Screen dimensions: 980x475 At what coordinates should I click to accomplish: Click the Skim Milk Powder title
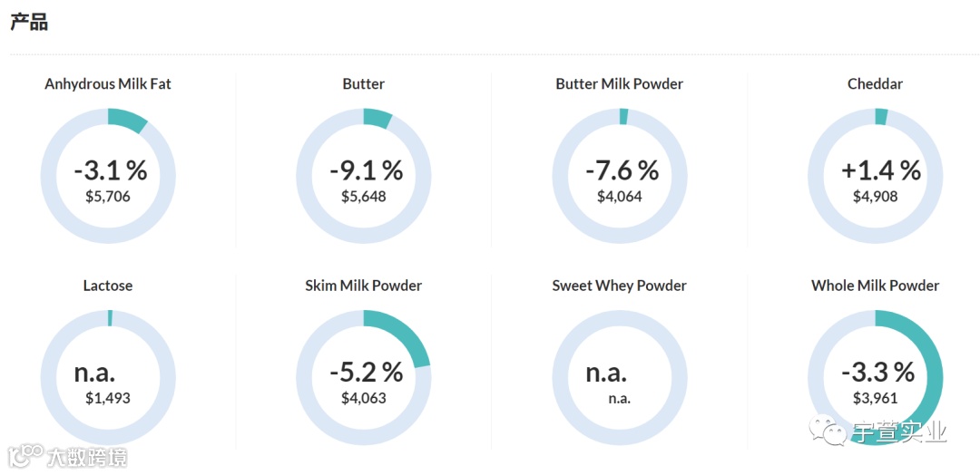click(x=363, y=286)
